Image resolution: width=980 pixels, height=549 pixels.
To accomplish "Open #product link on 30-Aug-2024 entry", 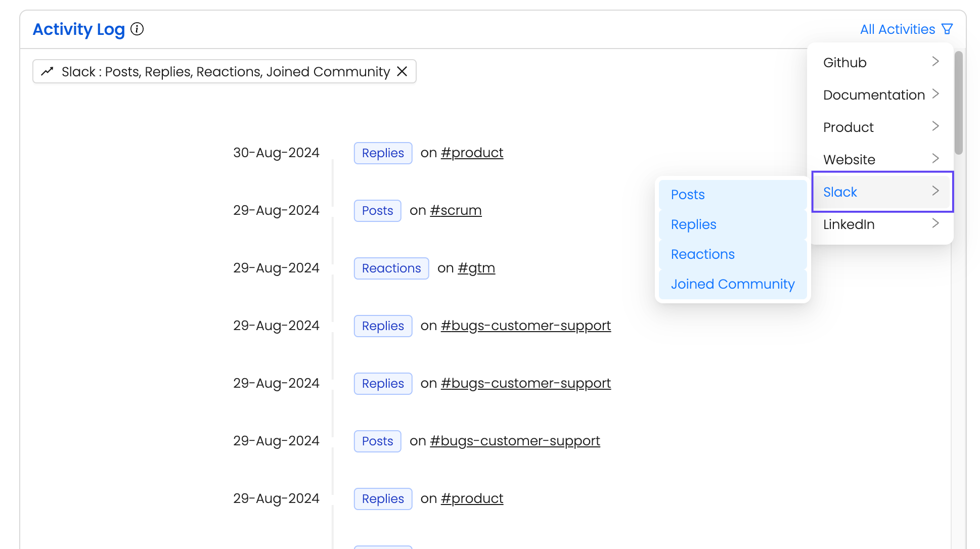I will 472,153.
